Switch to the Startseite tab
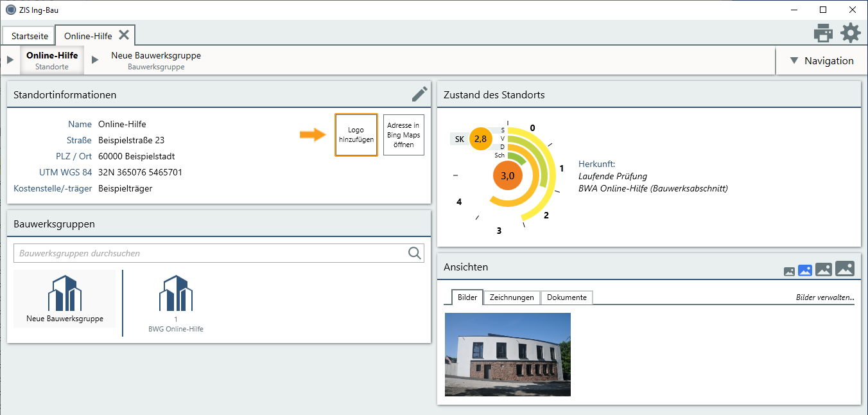Image resolution: width=868 pixels, height=415 pixels. click(30, 36)
